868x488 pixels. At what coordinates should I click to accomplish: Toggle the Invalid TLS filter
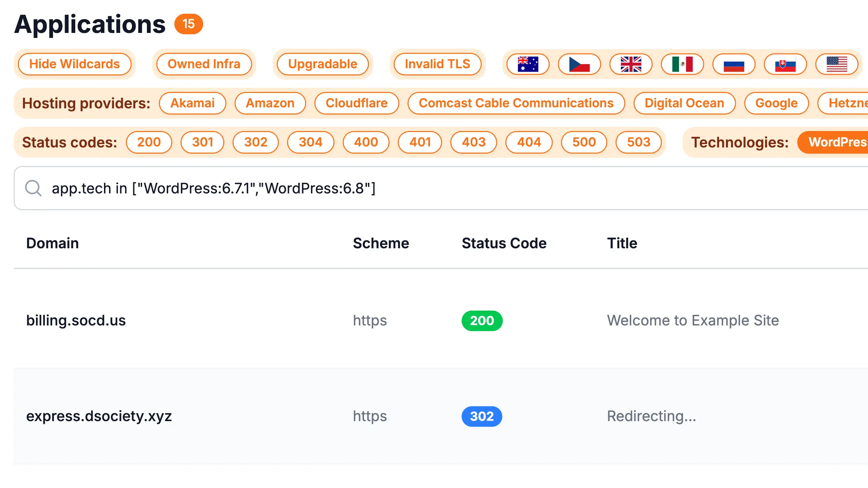437,64
